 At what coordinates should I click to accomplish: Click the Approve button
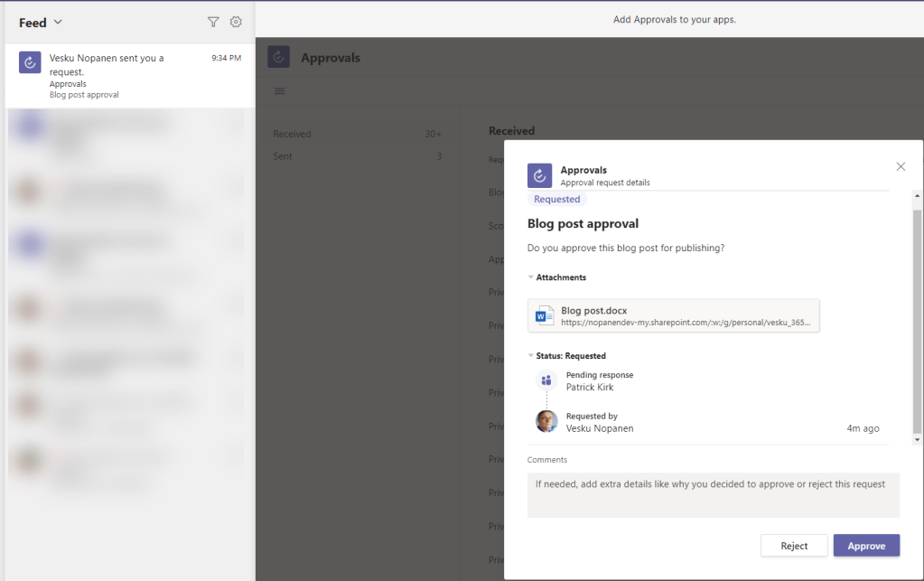(x=866, y=546)
